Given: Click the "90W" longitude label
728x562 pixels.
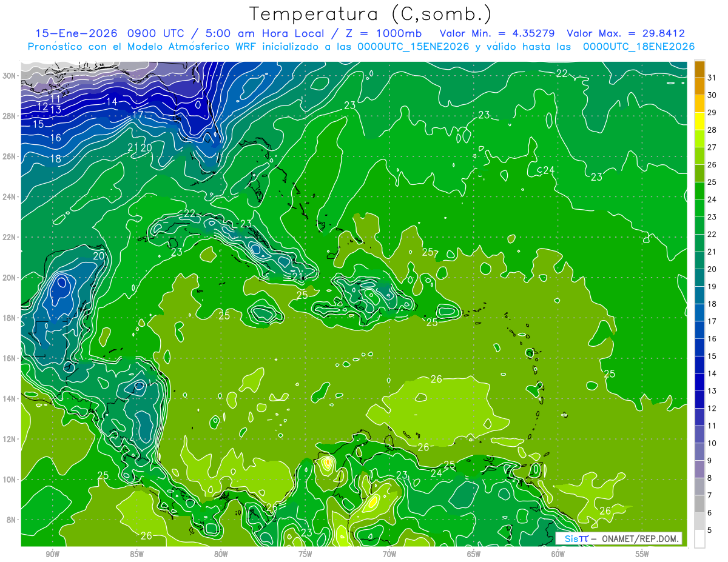Looking at the screenshot, I should tap(52, 554).
